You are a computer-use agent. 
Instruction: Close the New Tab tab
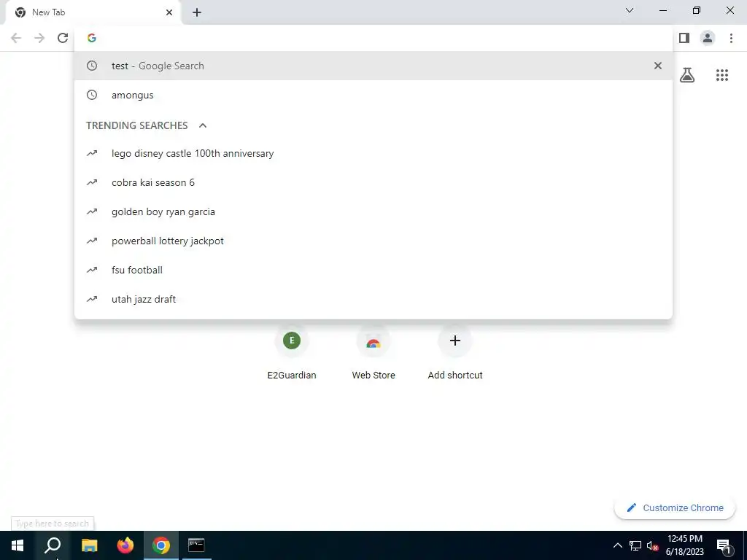[169, 12]
